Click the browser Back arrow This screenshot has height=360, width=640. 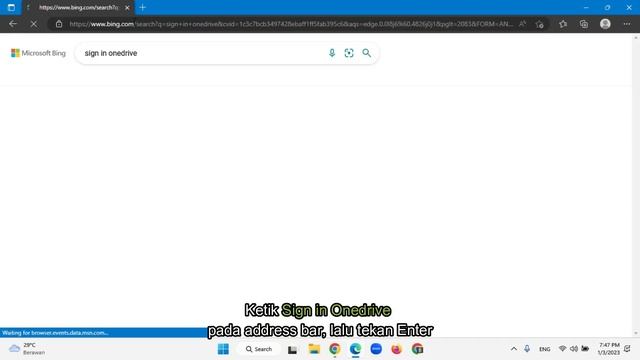pos(13,24)
